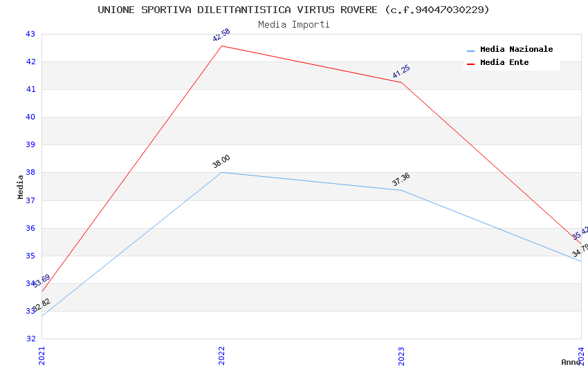
Task: Click the red Media Ente legend swatch
Action: coord(471,64)
